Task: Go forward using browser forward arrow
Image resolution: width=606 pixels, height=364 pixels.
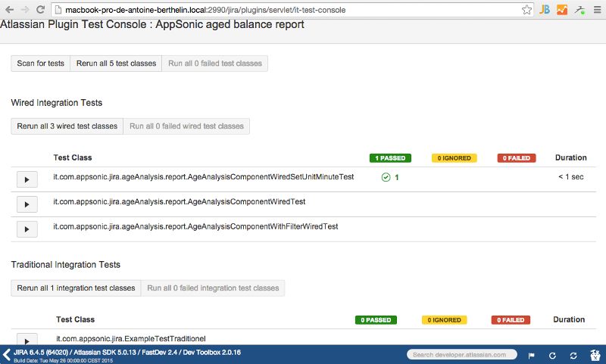Action: pyautogui.click(x=25, y=10)
